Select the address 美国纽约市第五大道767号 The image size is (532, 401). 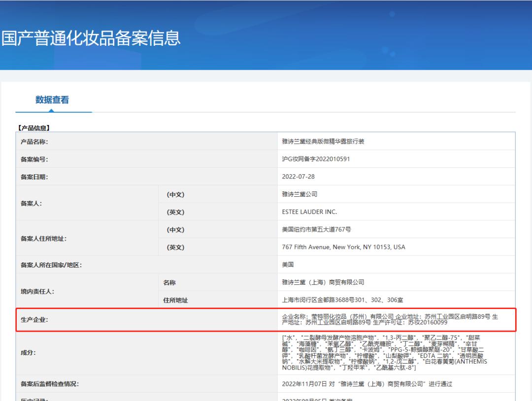point(316,229)
